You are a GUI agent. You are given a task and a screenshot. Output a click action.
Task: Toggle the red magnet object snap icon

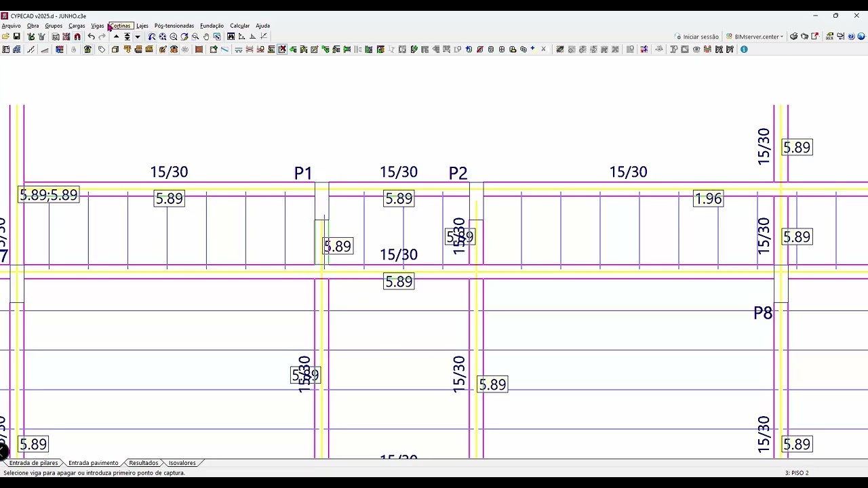coord(77,37)
